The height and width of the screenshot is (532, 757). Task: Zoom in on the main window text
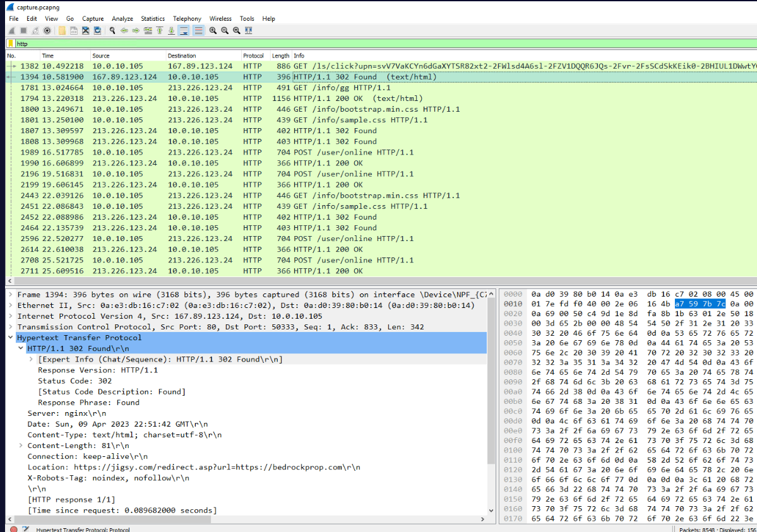(x=213, y=30)
